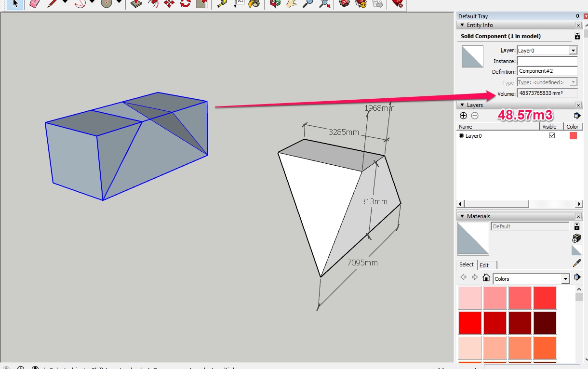Click the Instance name input field
588x369 pixels.
[547, 61]
